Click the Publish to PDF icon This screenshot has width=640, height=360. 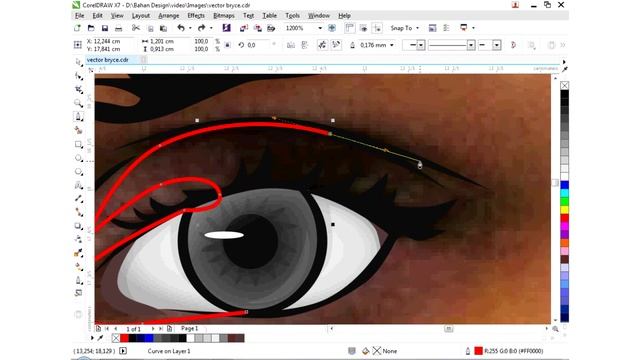pyautogui.click(x=271, y=28)
